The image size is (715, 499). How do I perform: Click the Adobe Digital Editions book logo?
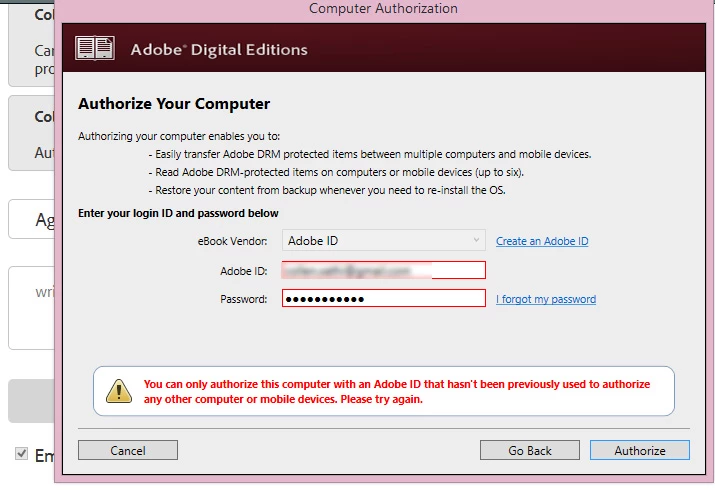[x=95, y=48]
